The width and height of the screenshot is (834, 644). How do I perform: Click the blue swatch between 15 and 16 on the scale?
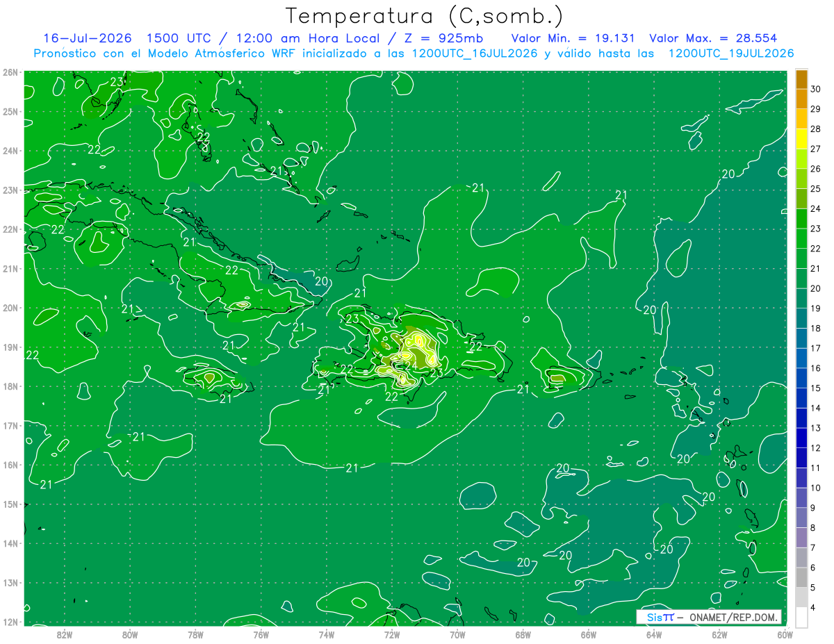click(801, 378)
